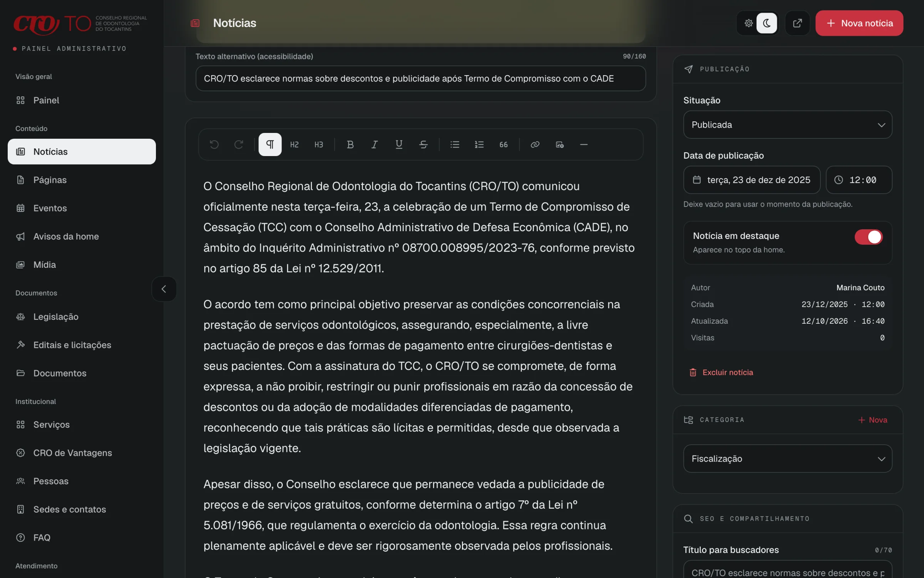Image resolution: width=924 pixels, height=578 pixels.
Task: Apply H2 heading format
Action: (x=295, y=144)
